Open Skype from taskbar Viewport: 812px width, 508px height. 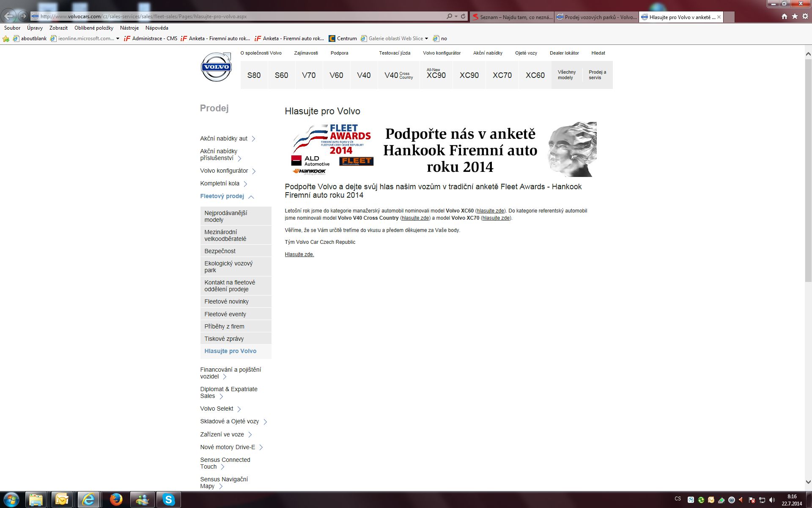[169, 500]
